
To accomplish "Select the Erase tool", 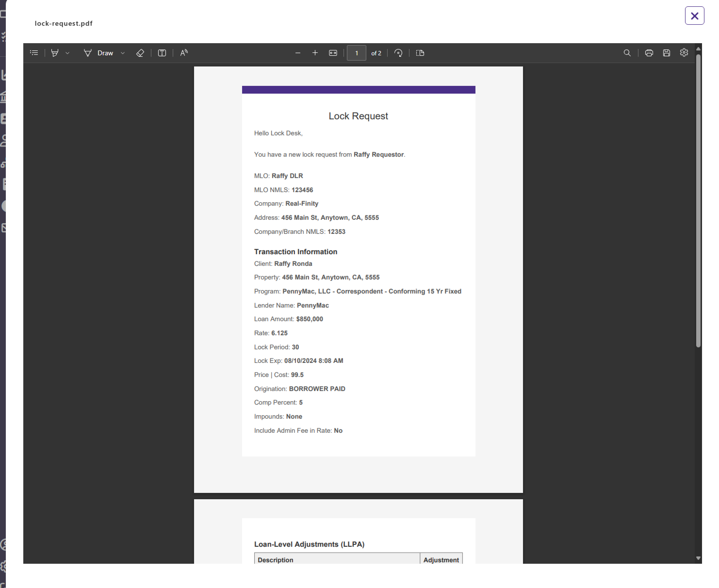I will (140, 53).
